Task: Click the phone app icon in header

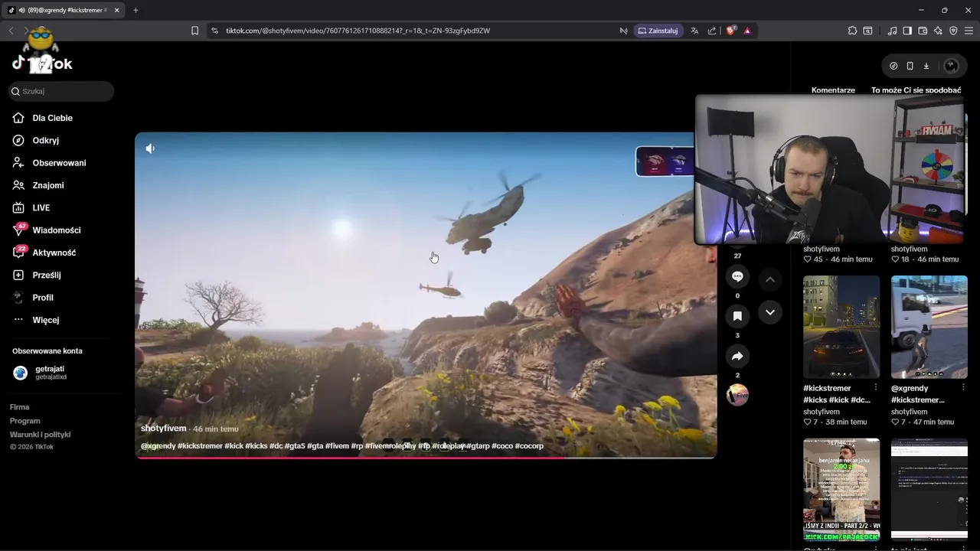Action: tap(910, 66)
